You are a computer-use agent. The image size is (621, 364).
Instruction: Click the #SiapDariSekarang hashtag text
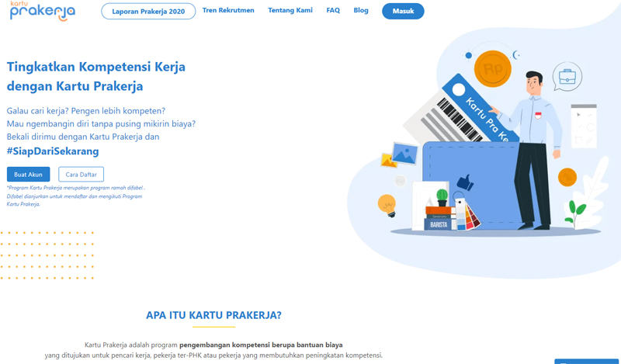[x=53, y=151]
